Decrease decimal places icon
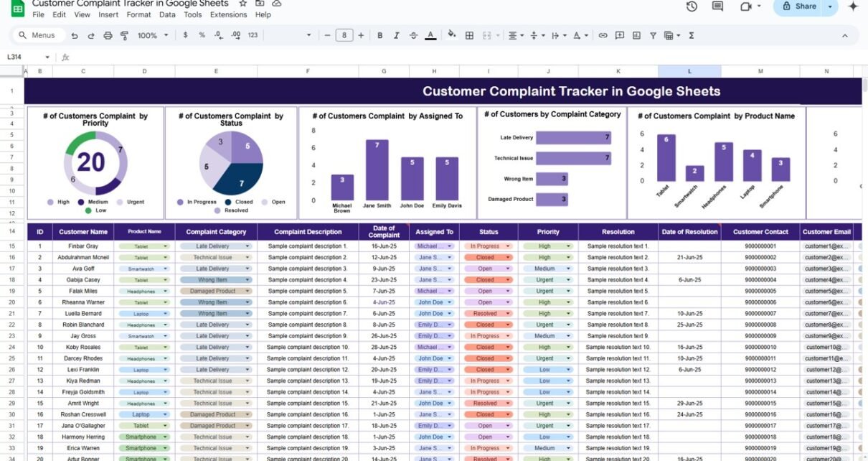This screenshot has width=868, height=461. point(218,35)
